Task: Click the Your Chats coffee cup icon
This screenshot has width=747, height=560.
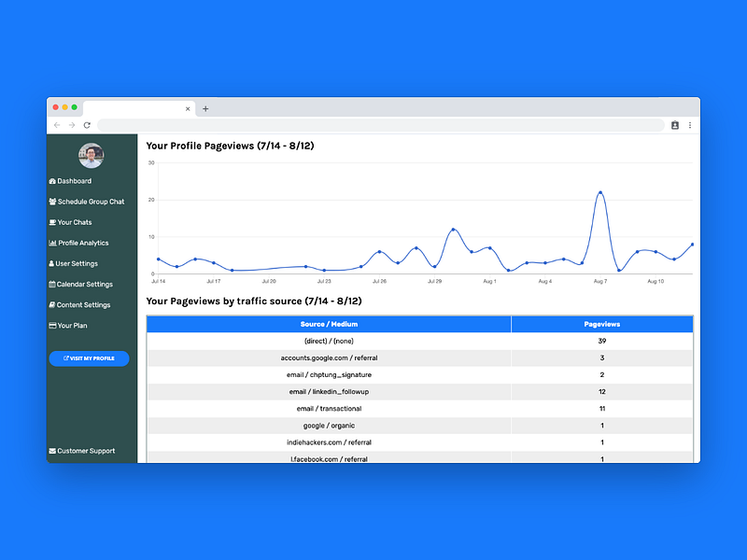Action: coord(52,222)
